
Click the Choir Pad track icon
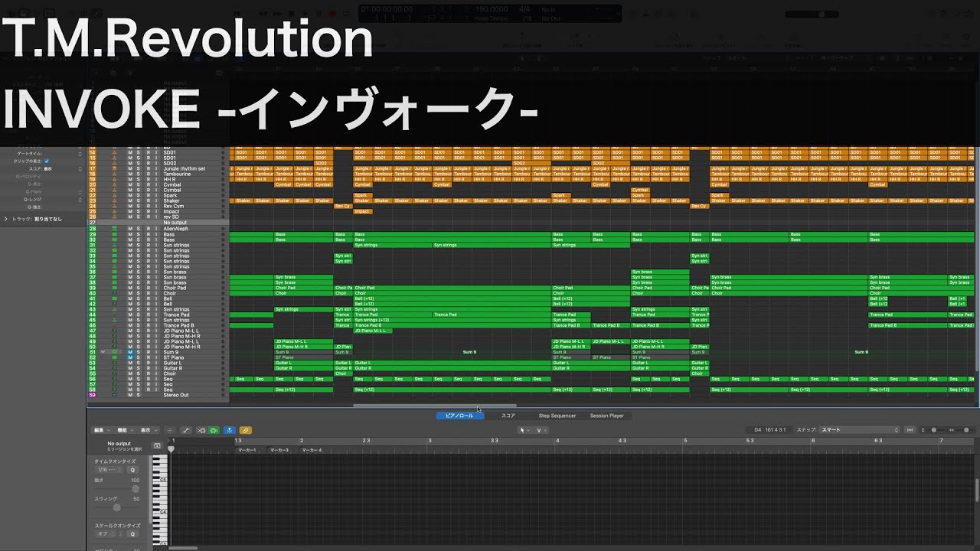click(x=114, y=288)
